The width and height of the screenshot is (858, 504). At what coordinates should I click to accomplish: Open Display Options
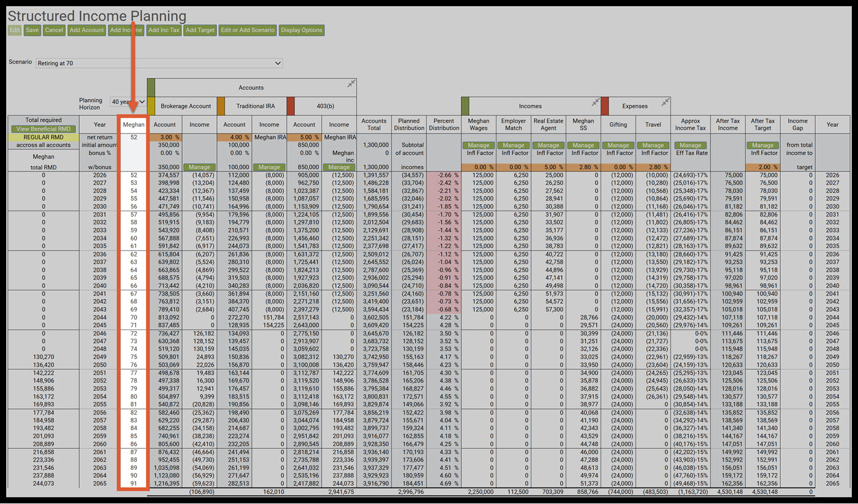[302, 30]
